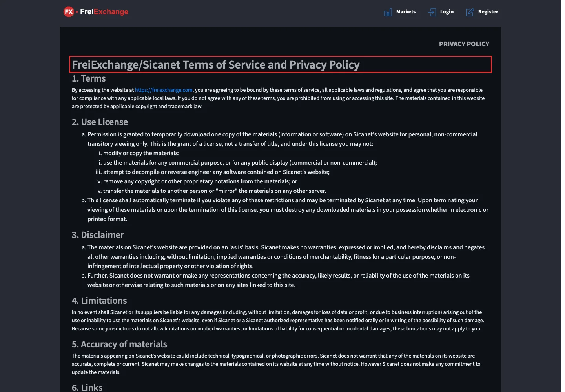Click the 'use the materials for any commercial purpose' item

pos(240,163)
